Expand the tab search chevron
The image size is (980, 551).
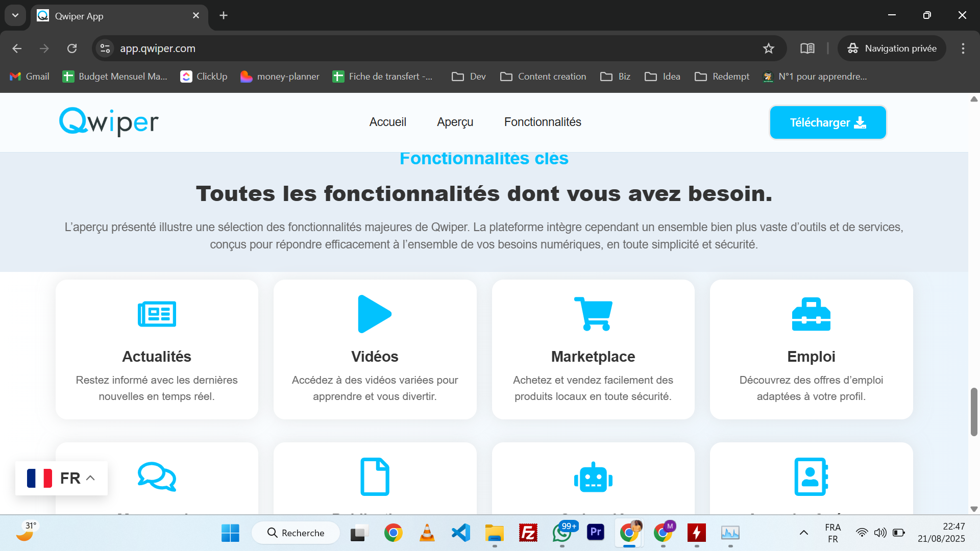[15, 15]
